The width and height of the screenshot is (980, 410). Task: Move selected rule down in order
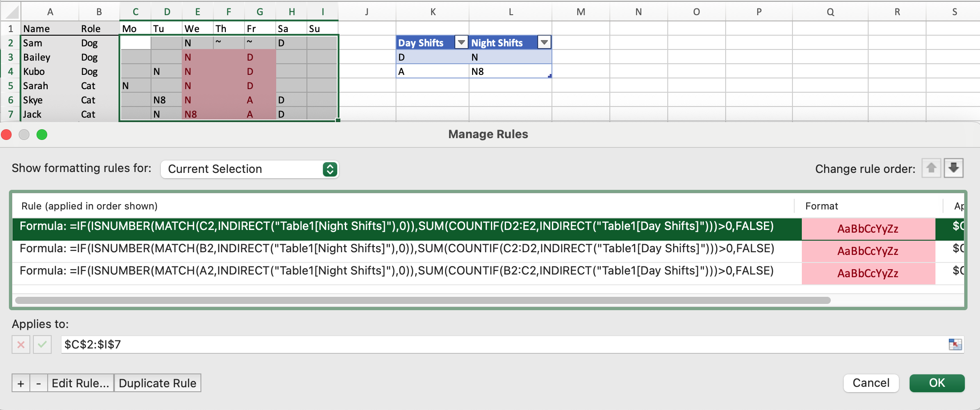(954, 168)
